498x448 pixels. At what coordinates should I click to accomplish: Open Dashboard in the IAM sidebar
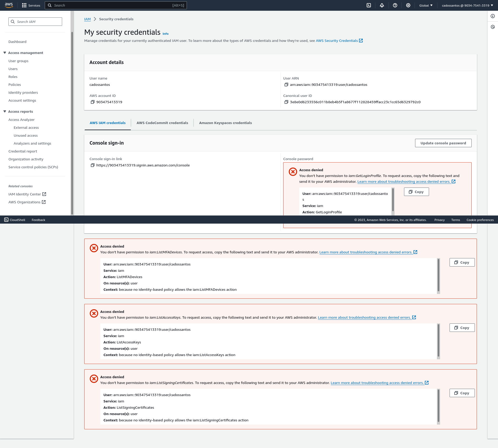(x=17, y=42)
